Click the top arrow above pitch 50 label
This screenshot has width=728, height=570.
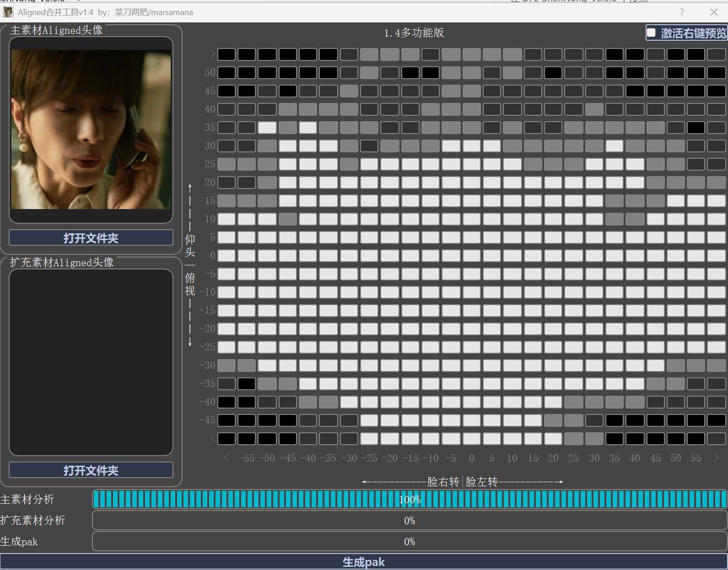212,54
